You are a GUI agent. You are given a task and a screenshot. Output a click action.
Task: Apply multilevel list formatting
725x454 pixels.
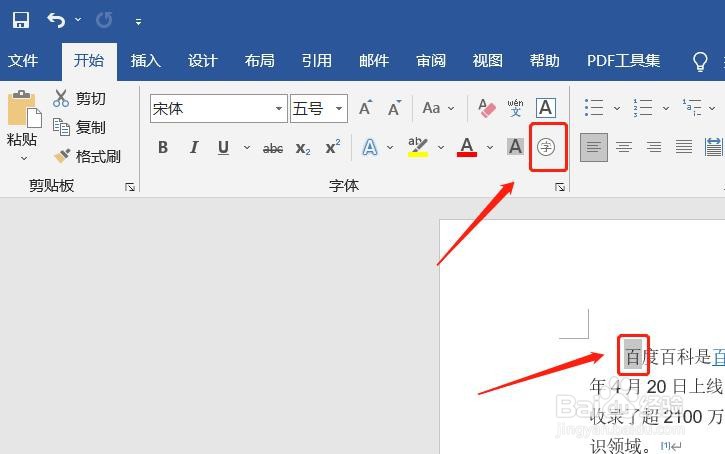click(692, 108)
